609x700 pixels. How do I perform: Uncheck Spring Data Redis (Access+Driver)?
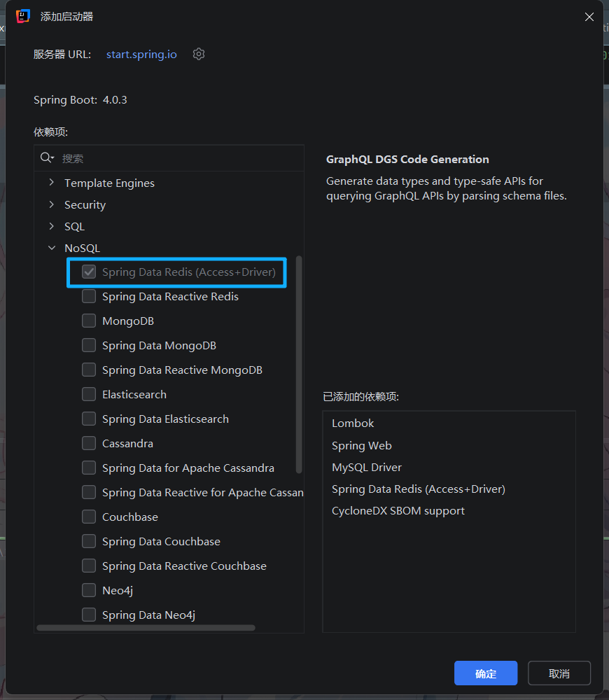89,272
